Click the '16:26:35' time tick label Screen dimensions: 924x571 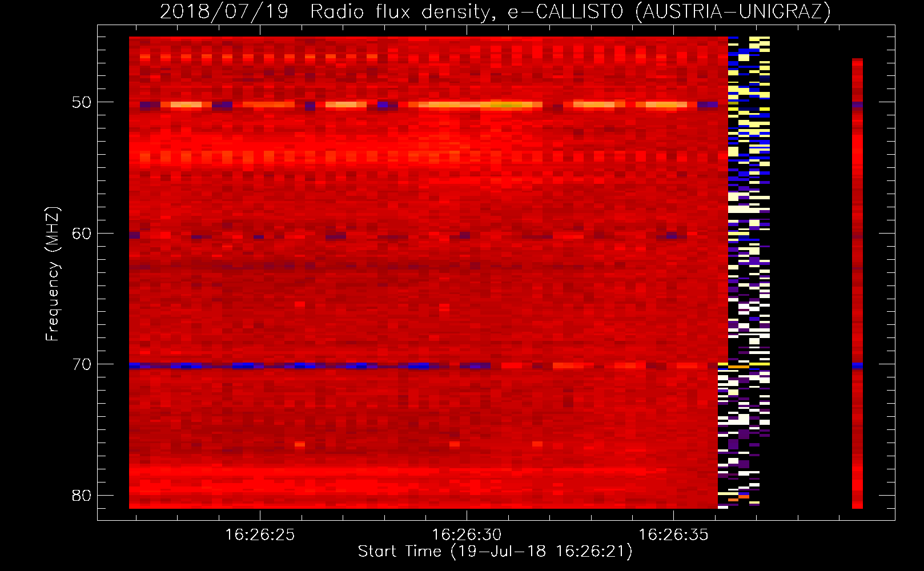pyautogui.click(x=673, y=535)
